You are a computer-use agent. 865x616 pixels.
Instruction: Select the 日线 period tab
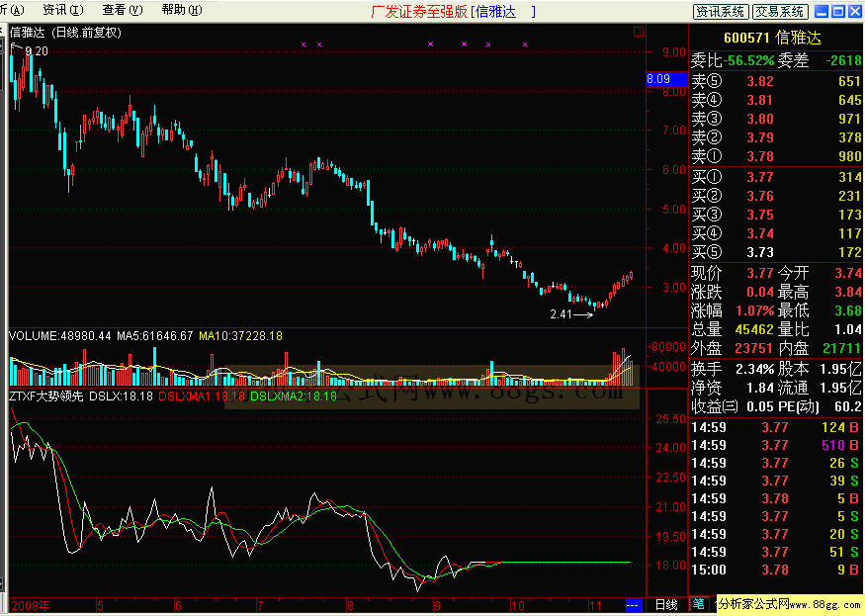pos(666,605)
